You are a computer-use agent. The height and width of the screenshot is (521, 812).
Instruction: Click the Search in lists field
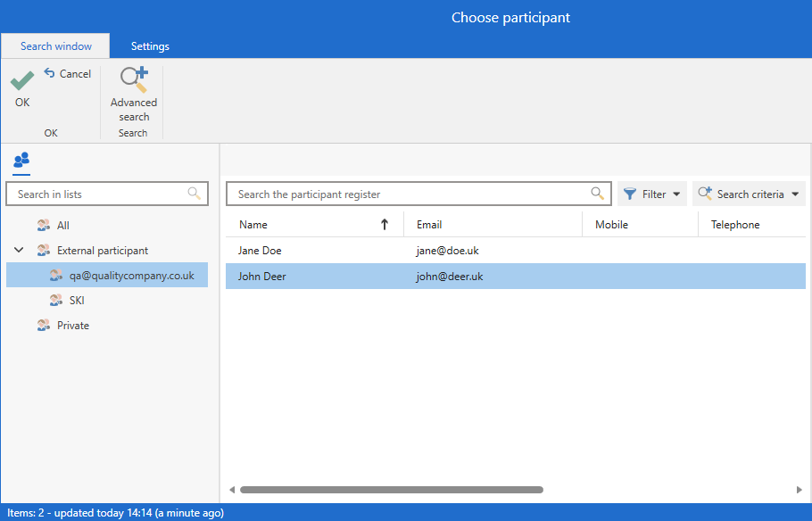[107, 194]
